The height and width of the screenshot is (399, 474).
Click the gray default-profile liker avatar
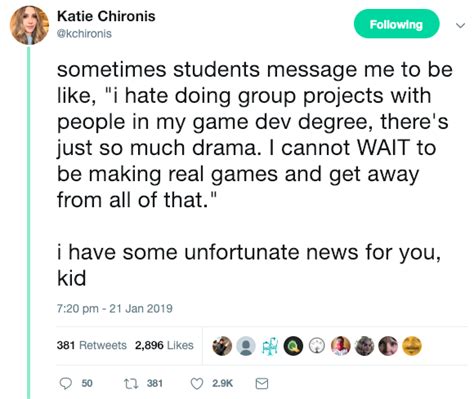pos(246,346)
